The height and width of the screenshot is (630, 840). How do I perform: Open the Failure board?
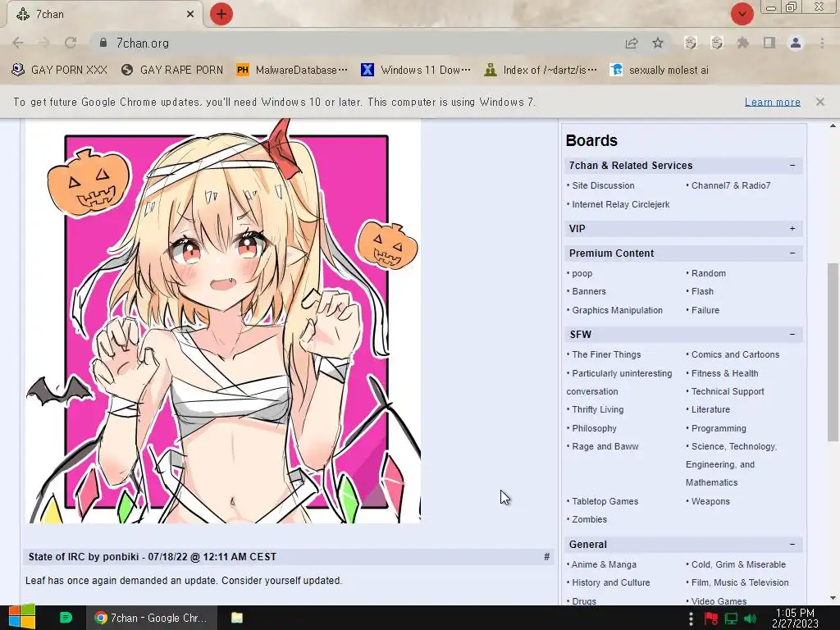coord(705,310)
